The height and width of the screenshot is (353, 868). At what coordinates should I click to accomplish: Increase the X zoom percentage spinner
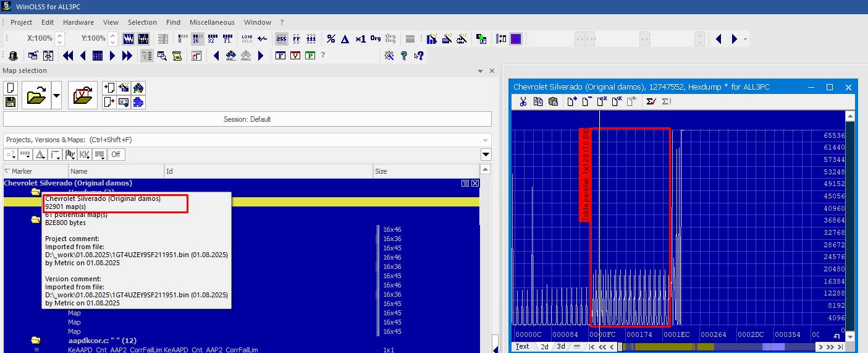pos(59,35)
